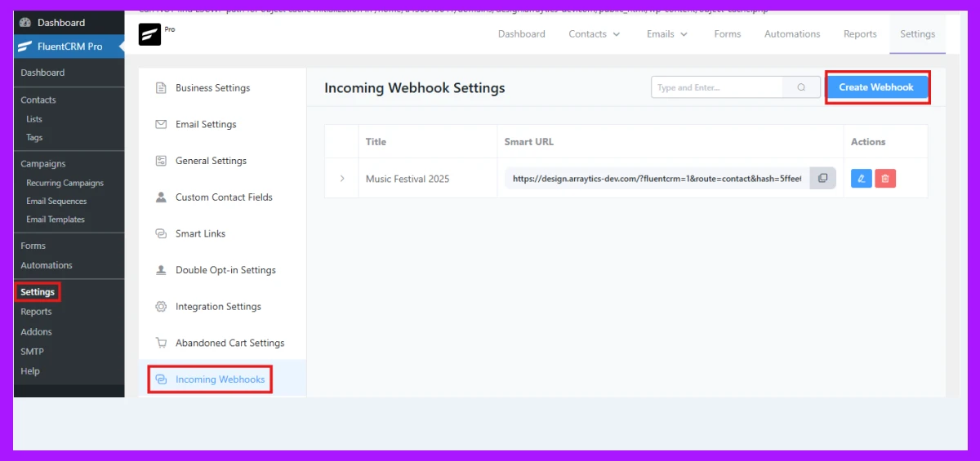Click the FluentCRM logo in top header
The height and width of the screenshot is (461, 980).
(149, 34)
